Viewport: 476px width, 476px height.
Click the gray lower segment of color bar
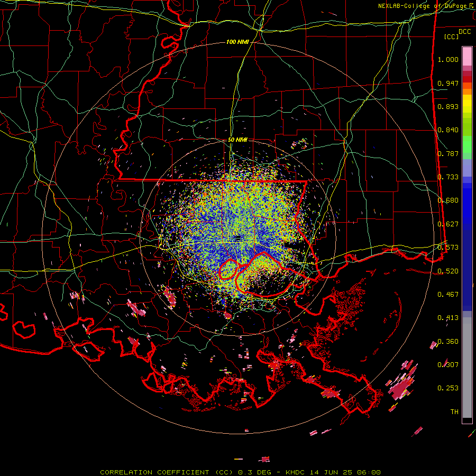tap(467, 368)
